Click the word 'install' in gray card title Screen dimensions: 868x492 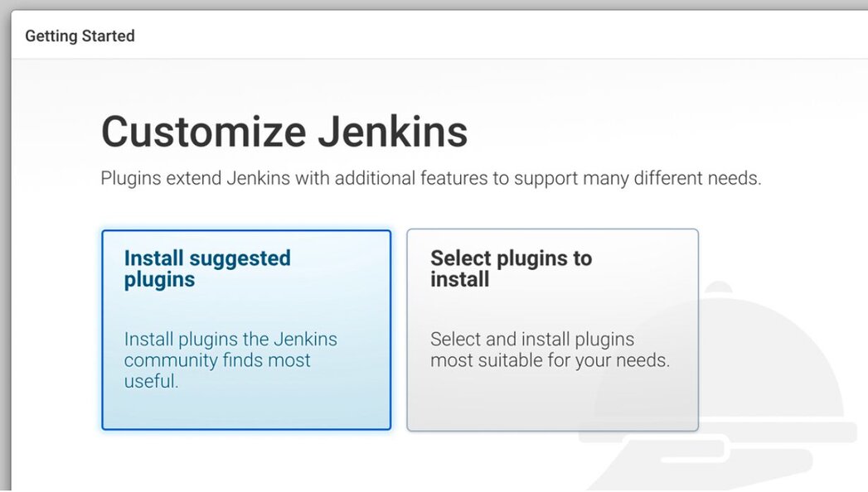459,279
